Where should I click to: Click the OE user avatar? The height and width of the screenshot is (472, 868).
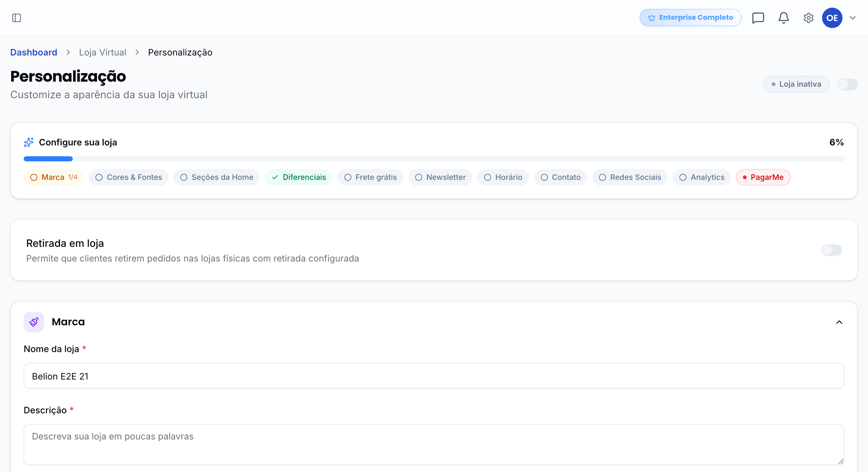pyautogui.click(x=832, y=18)
